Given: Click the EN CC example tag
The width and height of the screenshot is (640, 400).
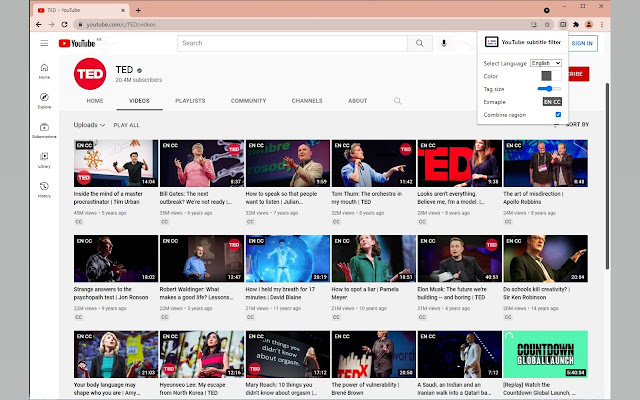Looking at the screenshot, I should pyautogui.click(x=552, y=102).
